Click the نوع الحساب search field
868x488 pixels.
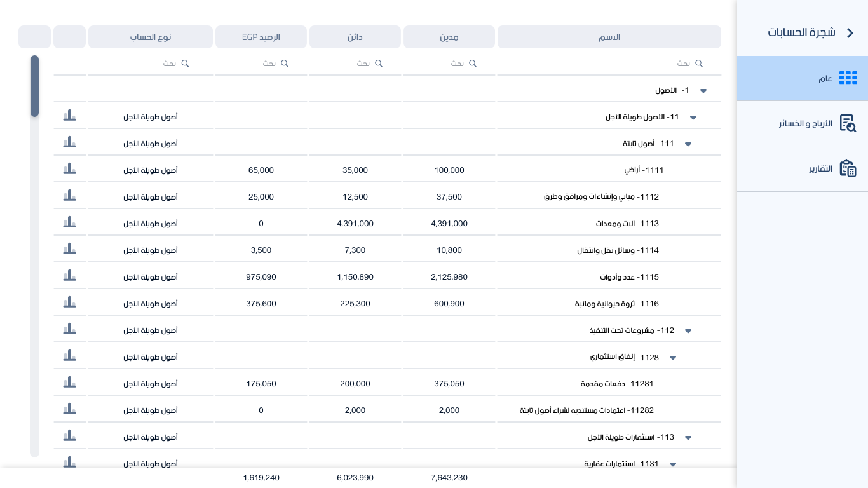click(151, 64)
